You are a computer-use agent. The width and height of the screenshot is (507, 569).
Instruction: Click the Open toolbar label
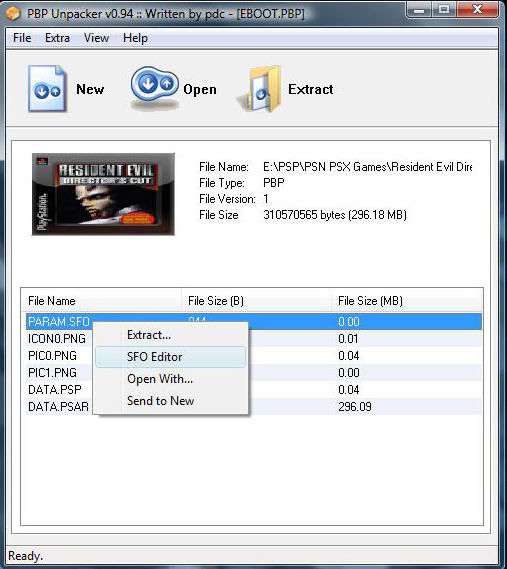200,89
